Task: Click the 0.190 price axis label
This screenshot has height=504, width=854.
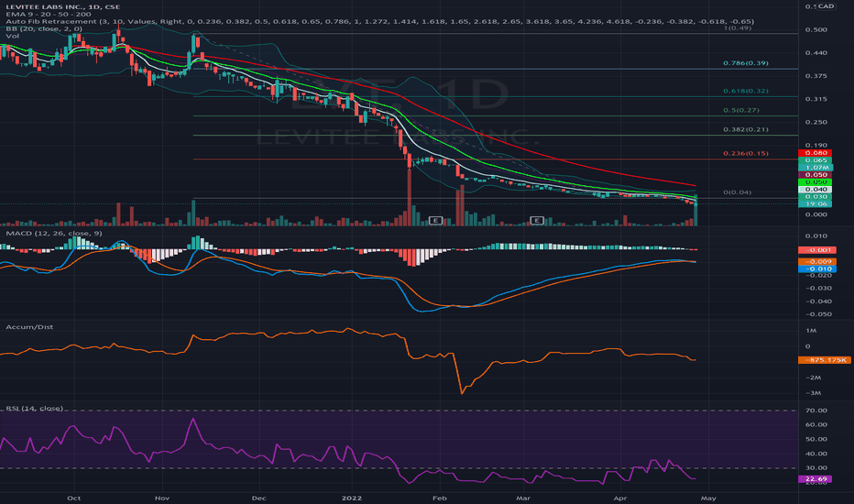Action: 816,146
